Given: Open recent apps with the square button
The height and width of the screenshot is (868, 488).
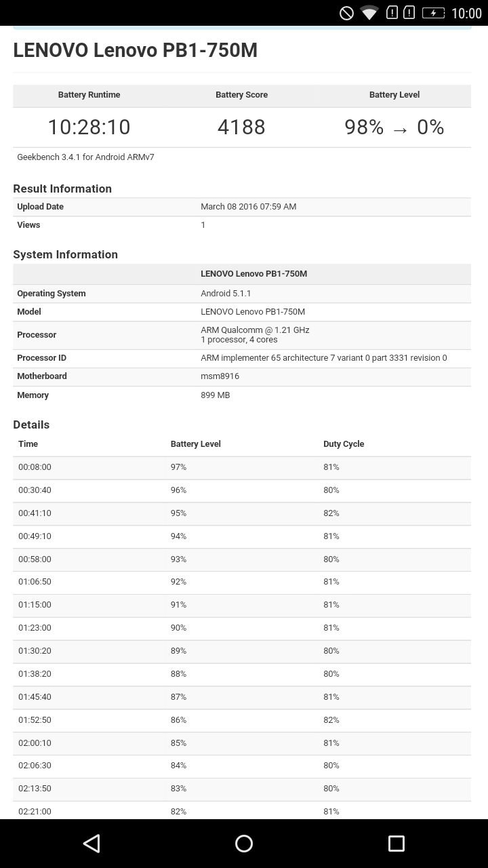Looking at the screenshot, I should point(396,843).
